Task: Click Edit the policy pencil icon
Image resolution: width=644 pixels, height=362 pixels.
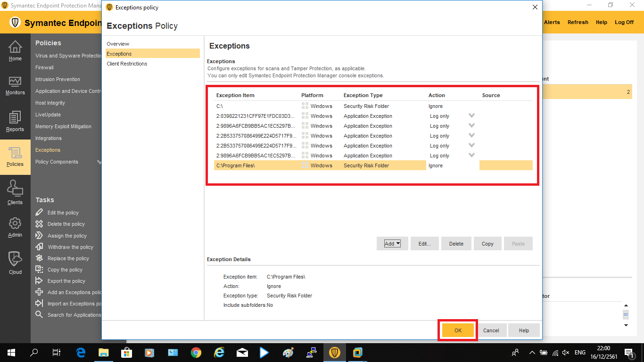Action: tap(39, 213)
